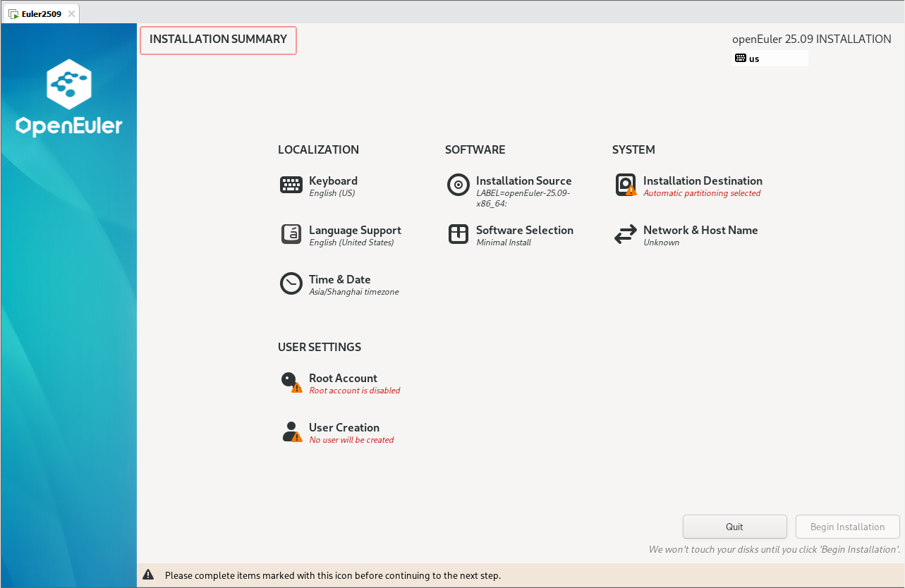This screenshot has width=905, height=588.
Task: Click the Root Account key icon
Action: click(x=291, y=382)
